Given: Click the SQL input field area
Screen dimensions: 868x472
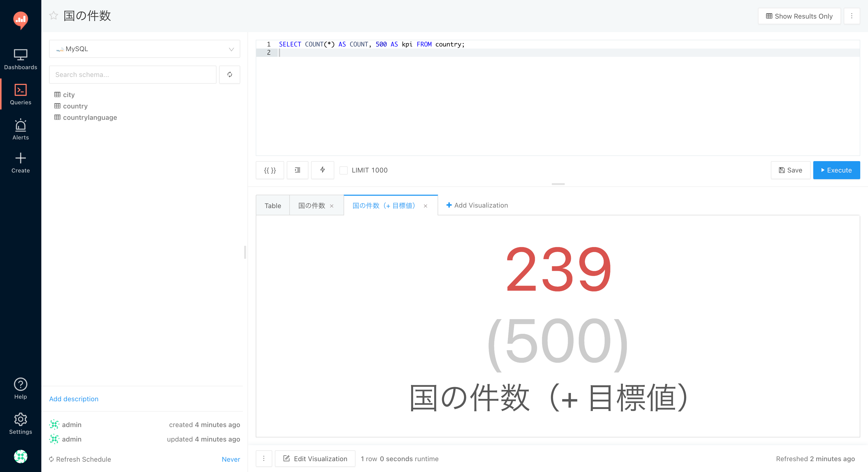Looking at the screenshot, I should (x=558, y=99).
